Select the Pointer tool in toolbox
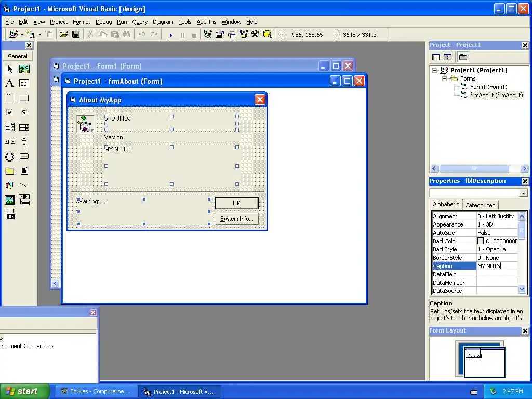 click(10, 69)
